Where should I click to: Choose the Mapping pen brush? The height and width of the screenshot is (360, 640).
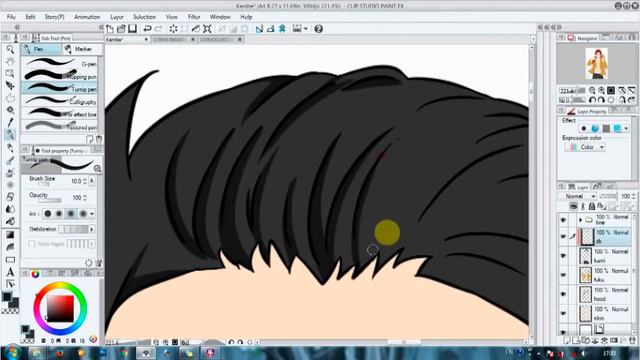(60, 76)
